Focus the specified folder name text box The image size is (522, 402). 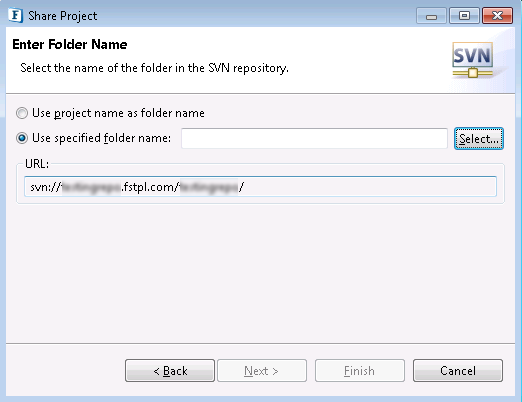point(314,138)
